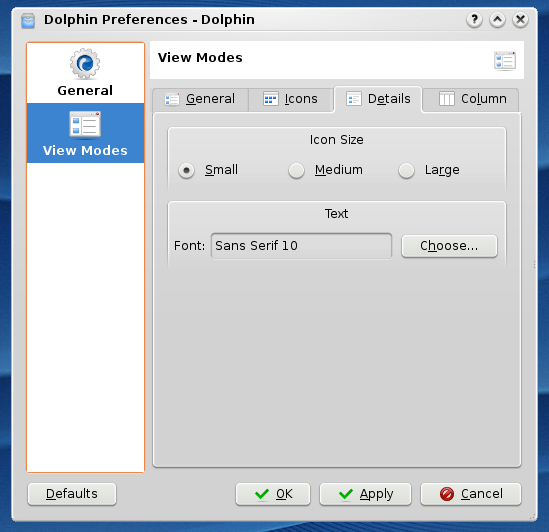
Task: Open the General settings page in sidebar
Action: pyautogui.click(x=85, y=73)
